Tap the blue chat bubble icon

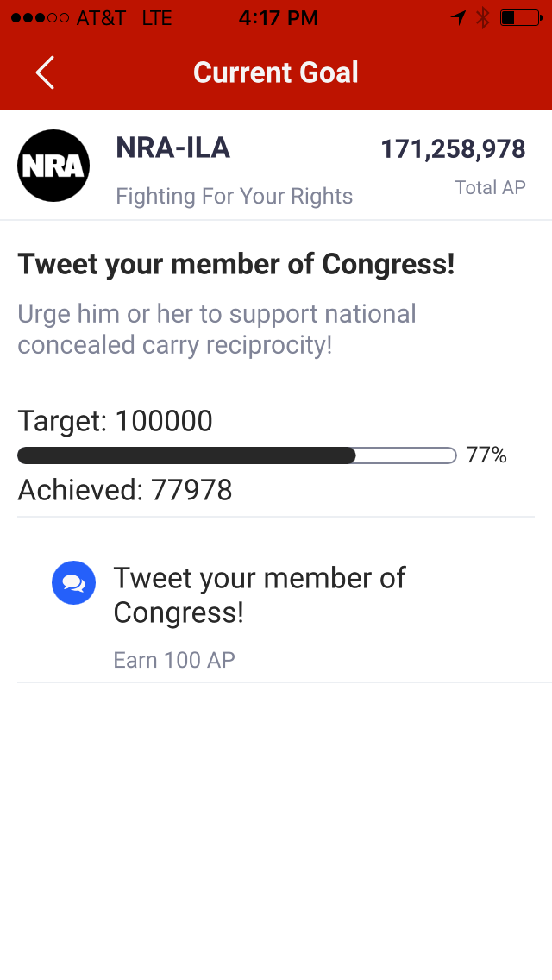tap(74, 582)
